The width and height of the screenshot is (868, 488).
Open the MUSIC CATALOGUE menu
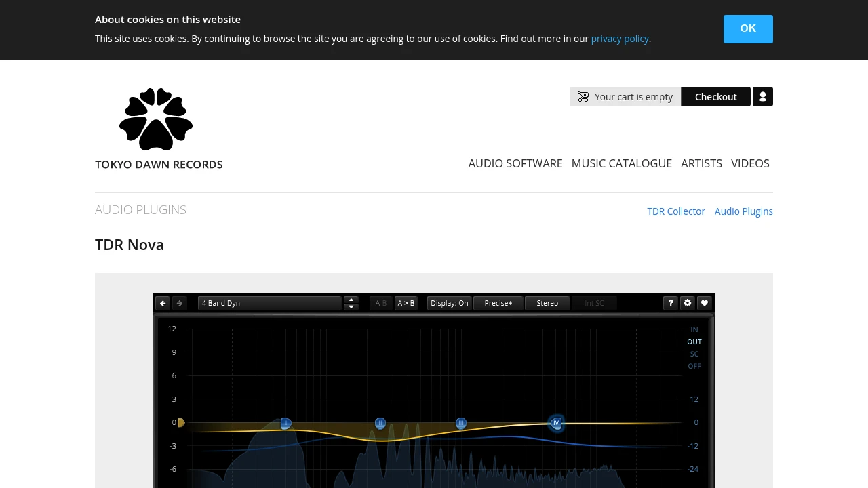click(x=622, y=163)
